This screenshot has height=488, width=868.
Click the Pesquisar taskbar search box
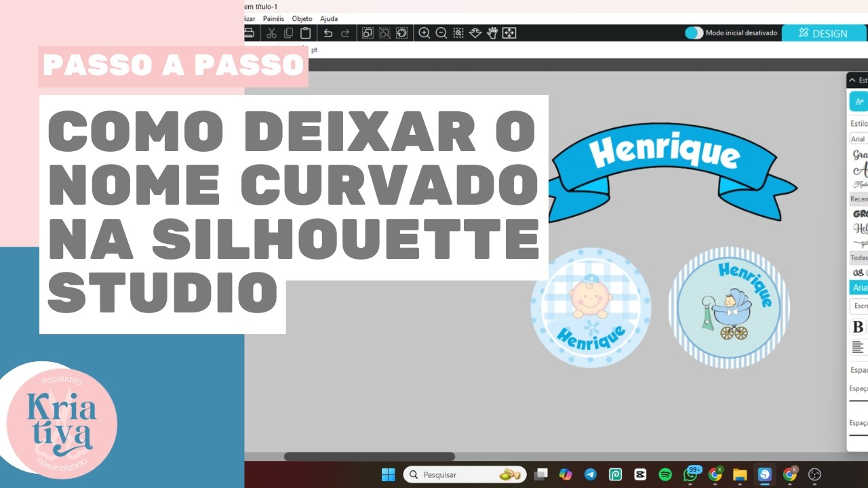point(465,474)
